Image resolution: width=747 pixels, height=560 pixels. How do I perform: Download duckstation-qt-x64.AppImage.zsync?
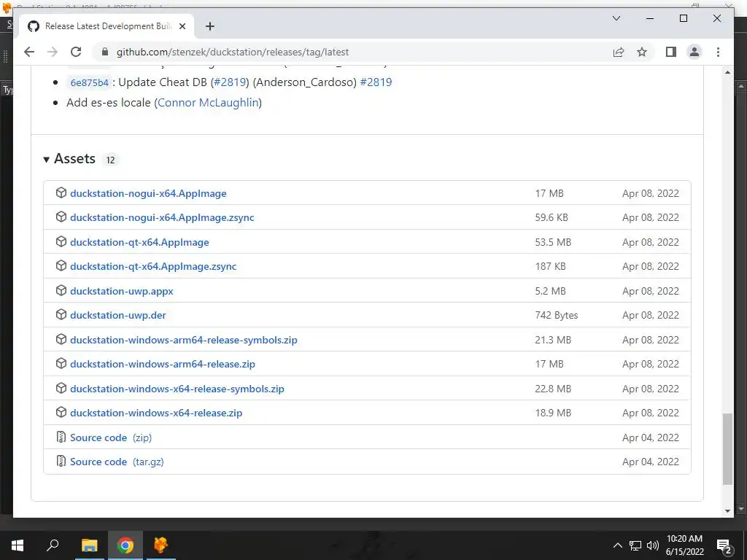point(153,266)
